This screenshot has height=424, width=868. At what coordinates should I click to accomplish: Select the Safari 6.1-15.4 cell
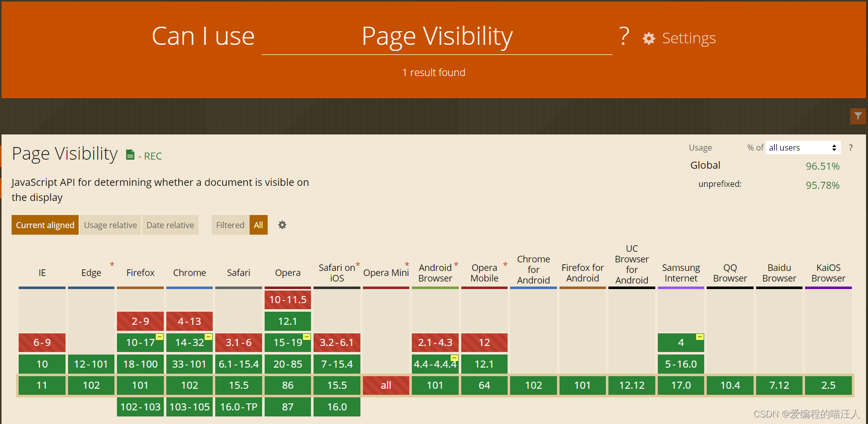238,364
